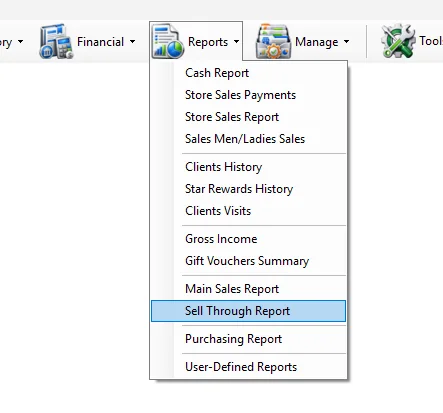This screenshot has height=413, width=443.
Task: Click the Tools wrench and gear icon
Action: pos(398,41)
